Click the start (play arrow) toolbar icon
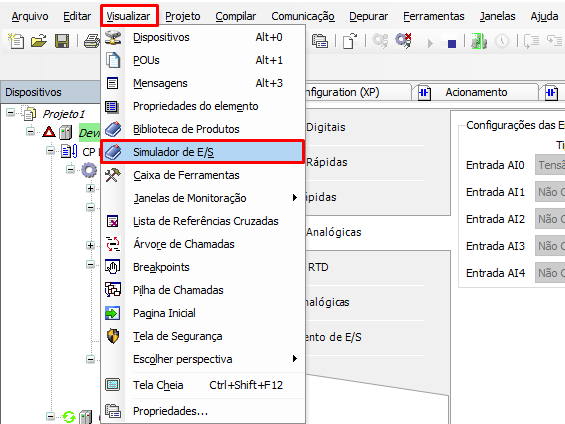The height and width of the screenshot is (424, 565). pyautogui.click(x=430, y=44)
